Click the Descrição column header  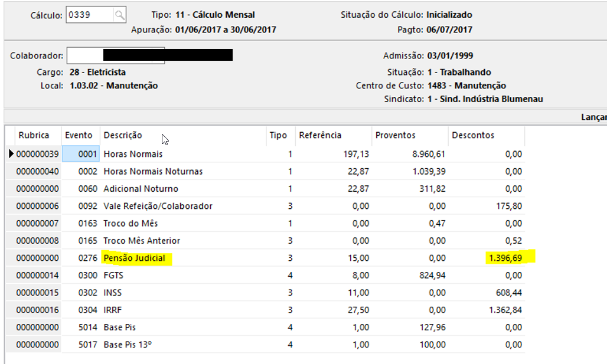click(123, 135)
